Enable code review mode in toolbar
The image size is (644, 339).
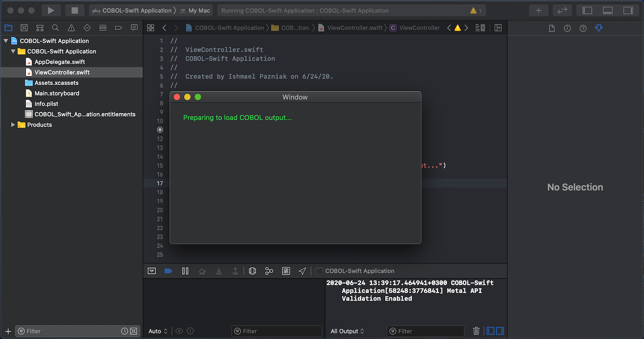coord(562,10)
